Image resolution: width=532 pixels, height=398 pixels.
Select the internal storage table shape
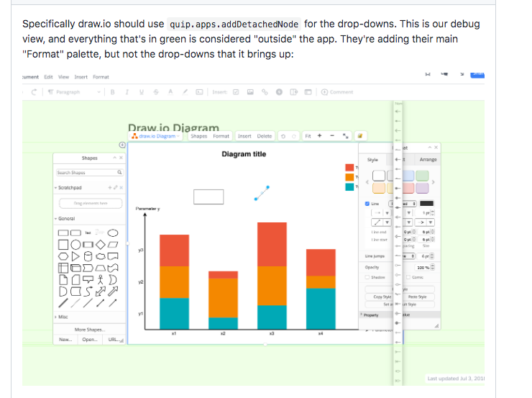[x=63, y=268]
